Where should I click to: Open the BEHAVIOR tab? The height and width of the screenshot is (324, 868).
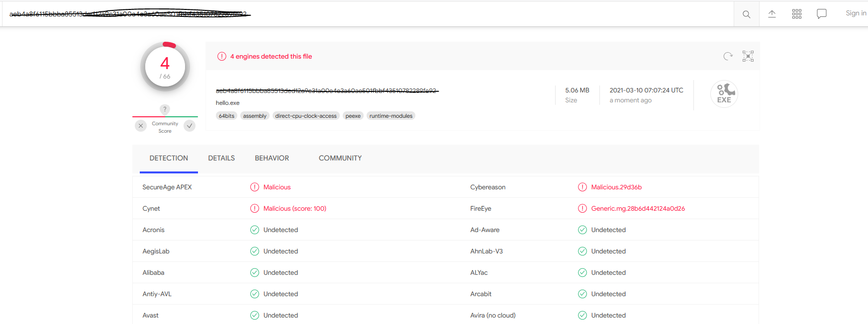272,158
